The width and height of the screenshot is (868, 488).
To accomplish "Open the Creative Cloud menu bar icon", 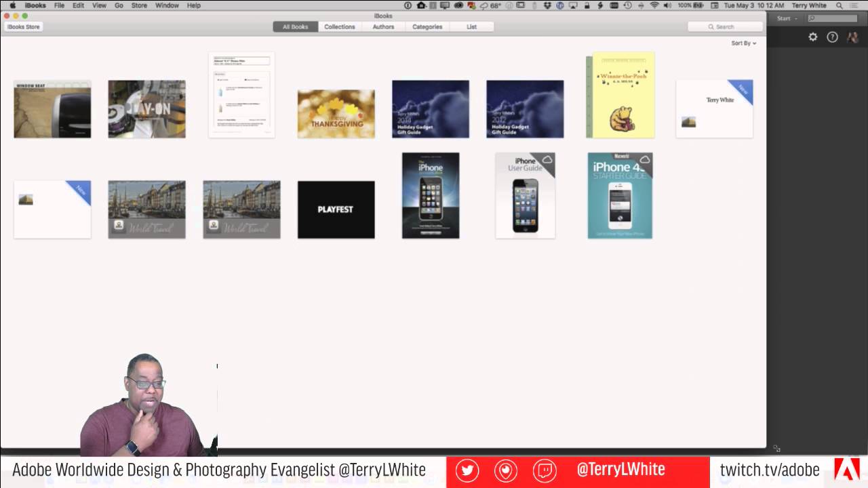I will 458,5.
